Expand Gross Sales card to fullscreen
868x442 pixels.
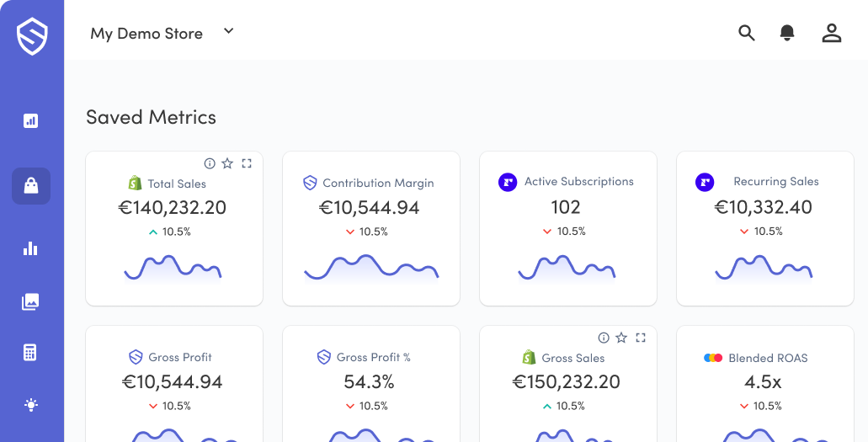coord(641,338)
